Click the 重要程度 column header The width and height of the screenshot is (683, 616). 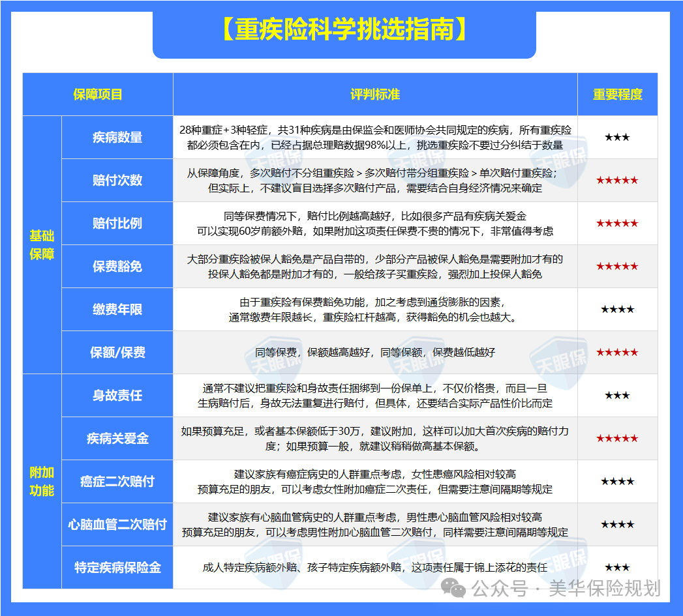(617, 94)
